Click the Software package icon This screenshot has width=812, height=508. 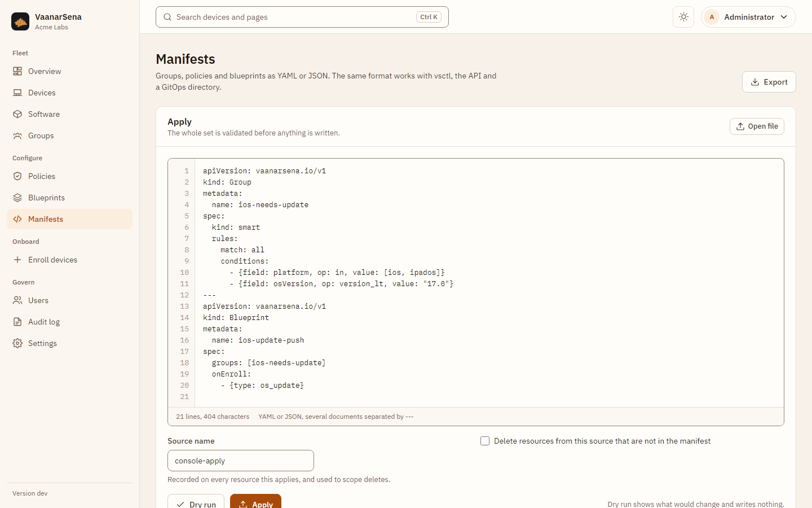pyautogui.click(x=17, y=114)
